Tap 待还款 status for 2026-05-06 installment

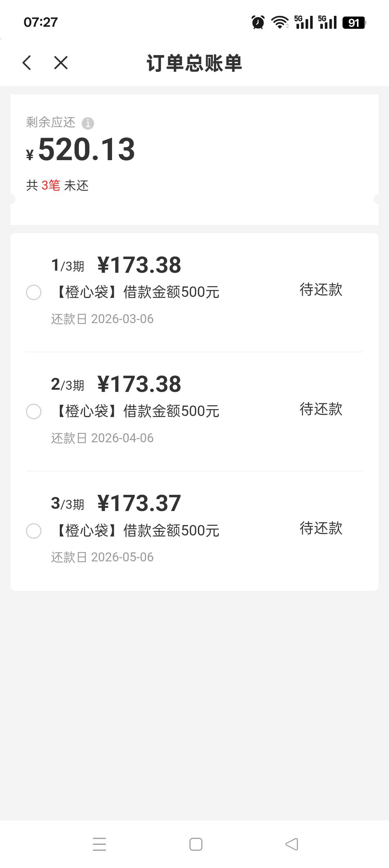(x=321, y=528)
